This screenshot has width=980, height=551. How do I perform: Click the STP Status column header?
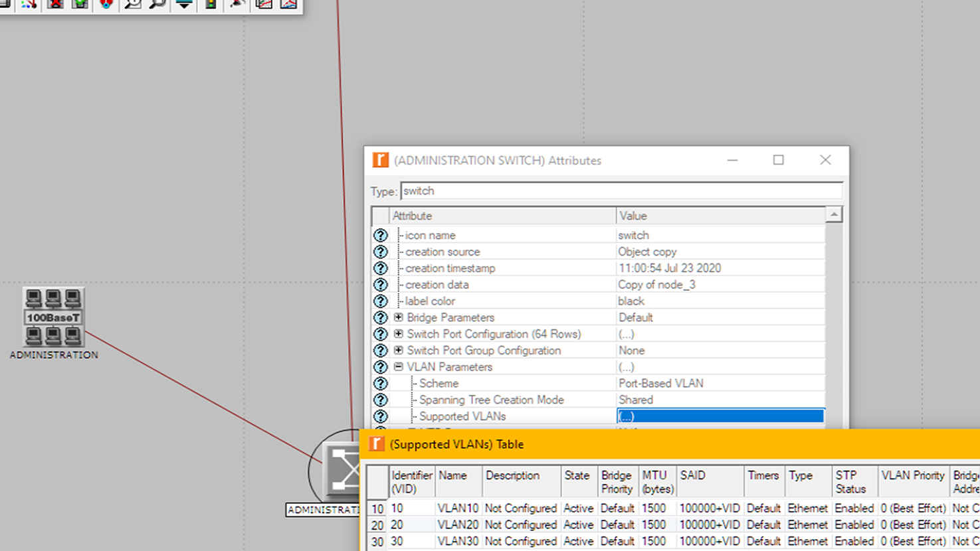(x=855, y=482)
